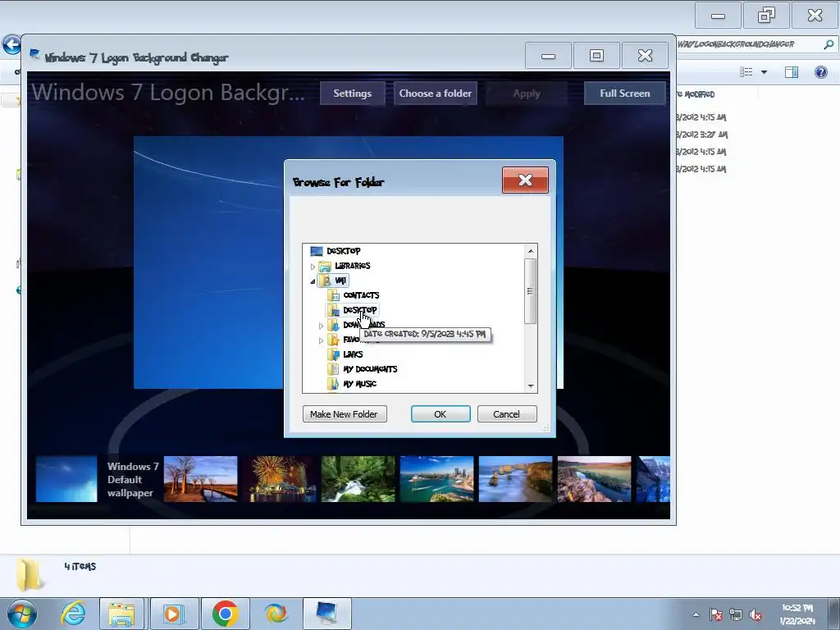Click the Explorer search magnifier icon
This screenshot has height=630, width=840.
pos(829,44)
